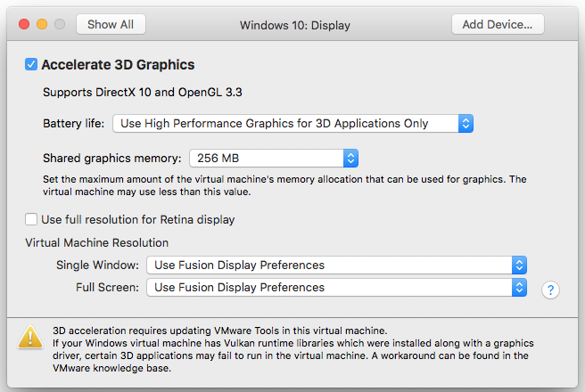This screenshot has width=585, height=392.
Task: Click the Single Window dropdown arrows
Action: click(x=519, y=265)
